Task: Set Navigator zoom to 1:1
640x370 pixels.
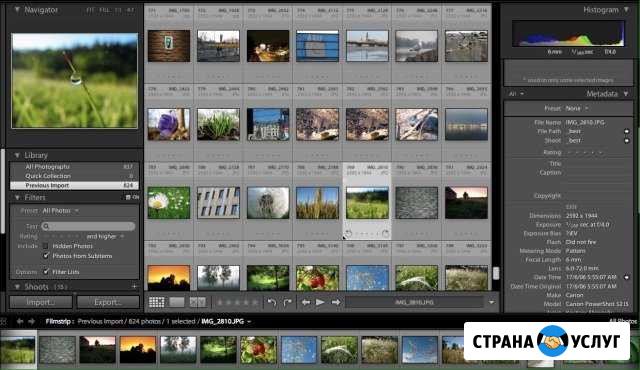Action: tap(118, 10)
